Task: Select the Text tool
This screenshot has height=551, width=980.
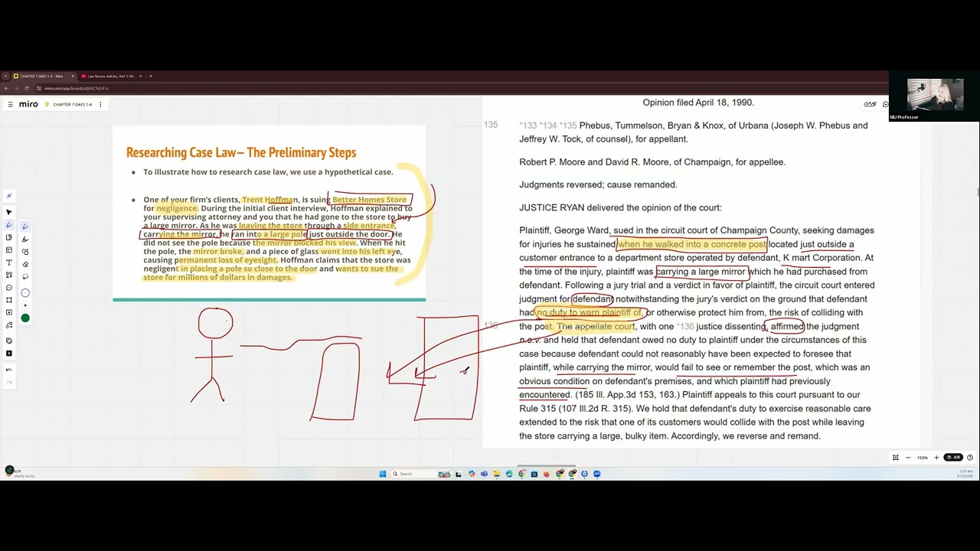Action: [x=9, y=262]
